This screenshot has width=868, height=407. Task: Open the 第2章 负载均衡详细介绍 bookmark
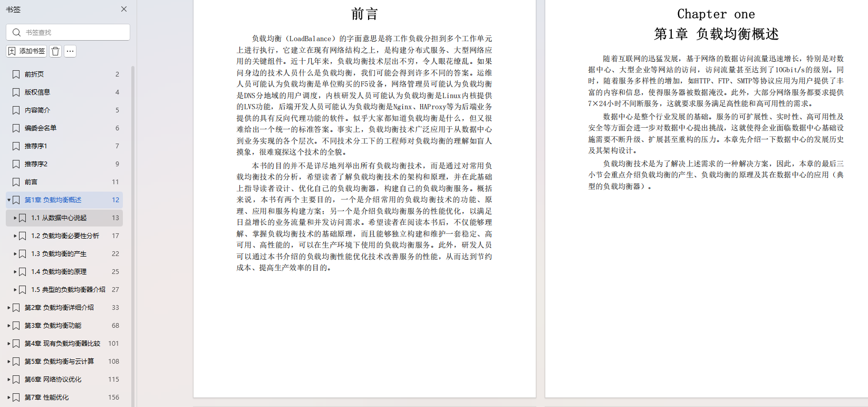[59, 308]
